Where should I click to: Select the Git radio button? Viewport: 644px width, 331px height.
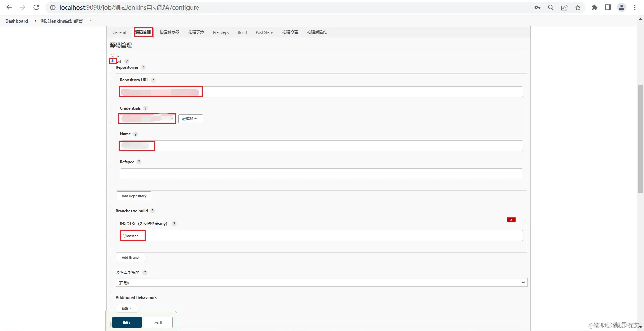point(113,61)
